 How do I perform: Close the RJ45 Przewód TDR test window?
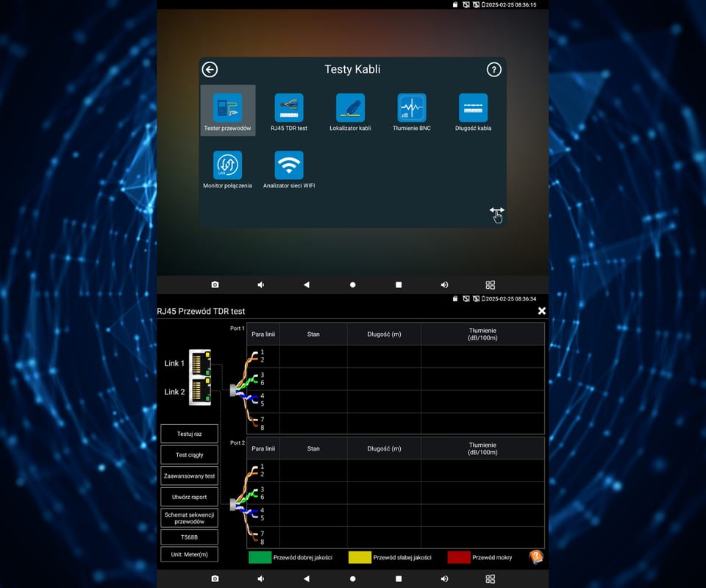(542, 311)
